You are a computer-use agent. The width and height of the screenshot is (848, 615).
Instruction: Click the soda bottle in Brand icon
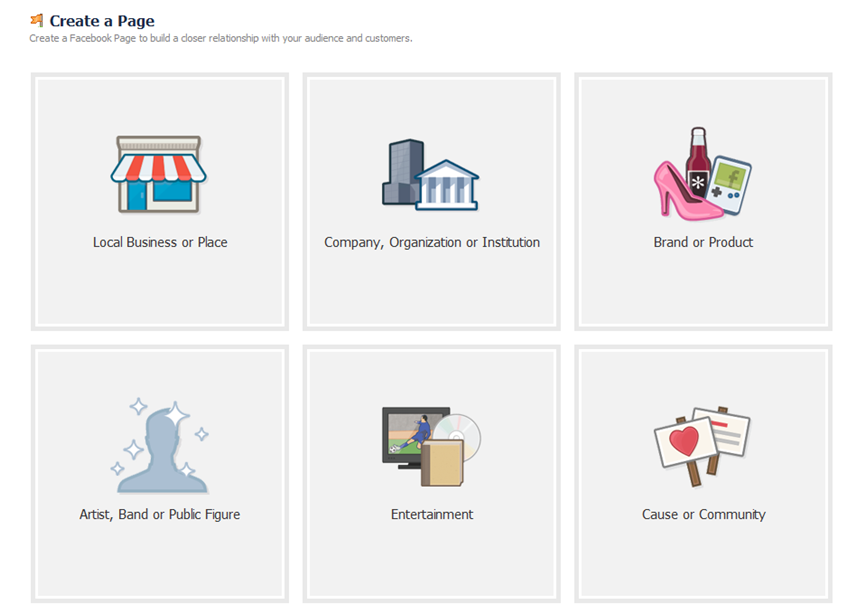click(698, 161)
